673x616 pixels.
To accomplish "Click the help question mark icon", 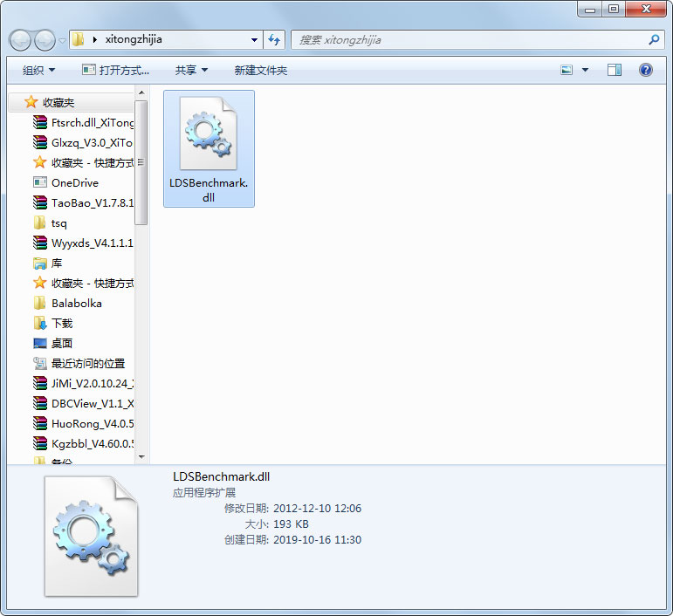I will pyautogui.click(x=646, y=70).
